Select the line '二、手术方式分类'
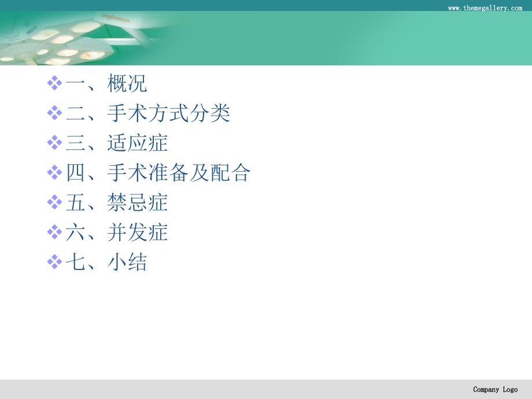The height and width of the screenshot is (399, 532). [x=148, y=113]
